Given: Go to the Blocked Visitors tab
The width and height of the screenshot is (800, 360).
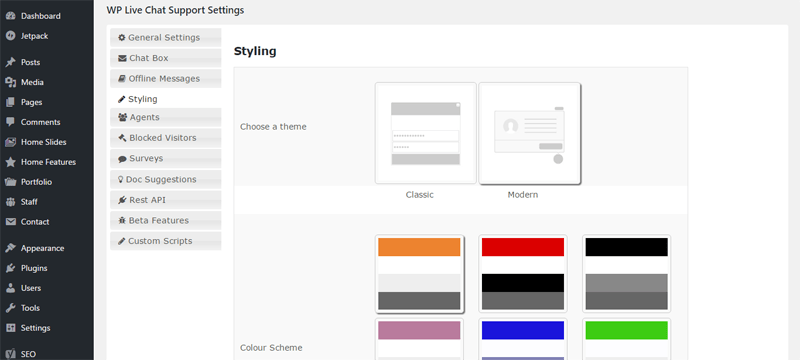Looking at the screenshot, I should 166,138.
